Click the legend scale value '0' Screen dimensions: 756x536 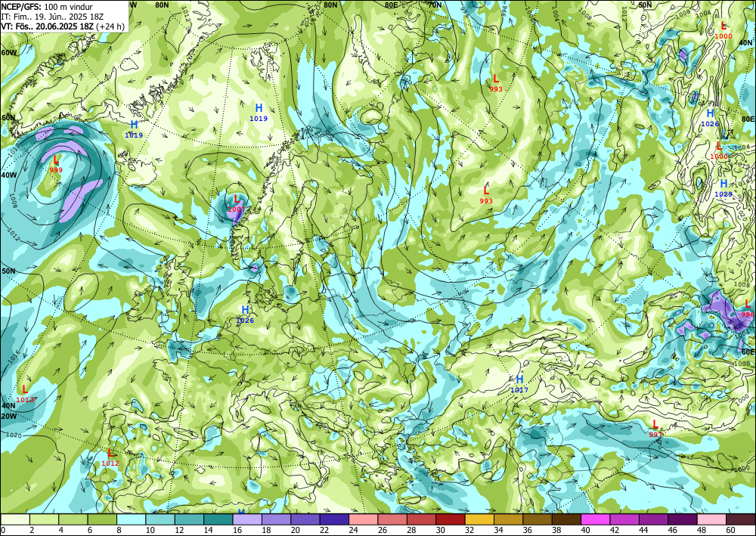(x=3, y=530)
